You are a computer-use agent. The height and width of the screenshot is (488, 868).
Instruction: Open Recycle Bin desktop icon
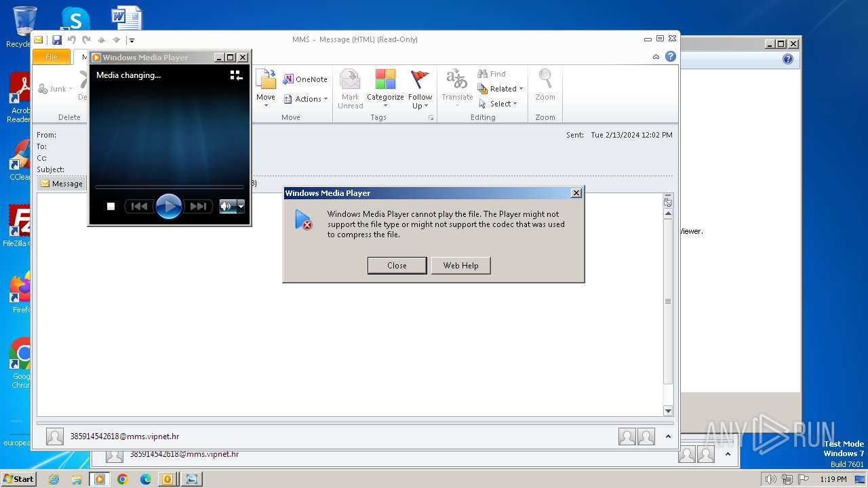tap(25, 27)
